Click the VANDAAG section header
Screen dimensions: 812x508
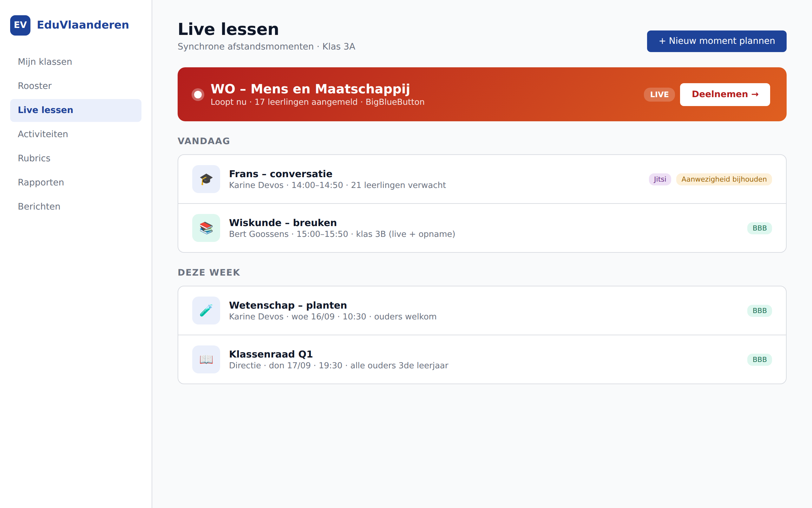204,141
